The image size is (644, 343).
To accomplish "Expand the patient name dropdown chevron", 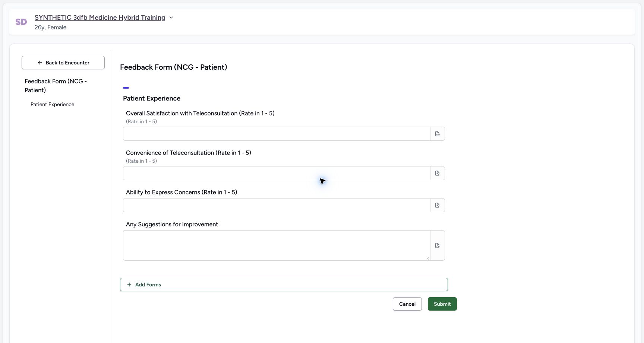I will 171,18.
